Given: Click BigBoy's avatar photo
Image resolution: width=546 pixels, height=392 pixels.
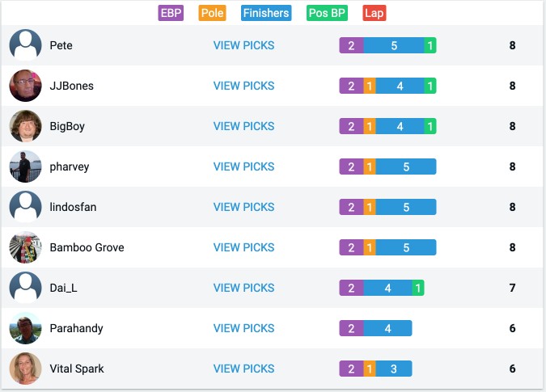Looking at the screenshot, I should click(25, 126).
